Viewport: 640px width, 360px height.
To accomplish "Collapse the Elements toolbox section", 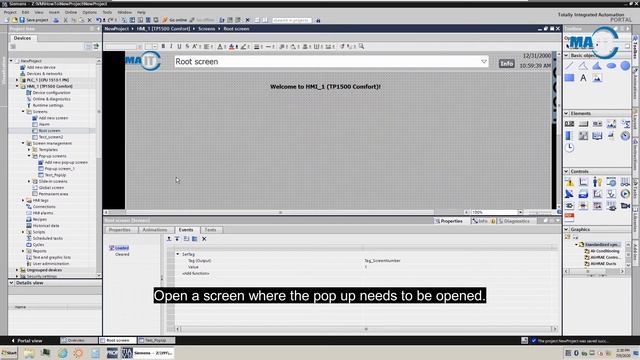I will 566,113.
